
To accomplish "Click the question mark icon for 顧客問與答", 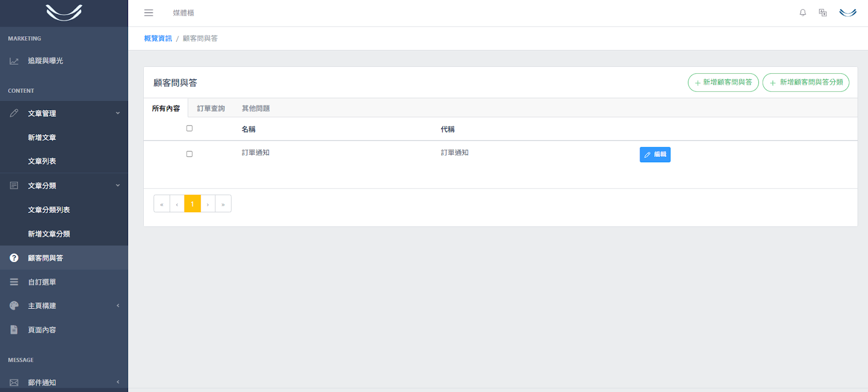I will [x=14, y=258].
